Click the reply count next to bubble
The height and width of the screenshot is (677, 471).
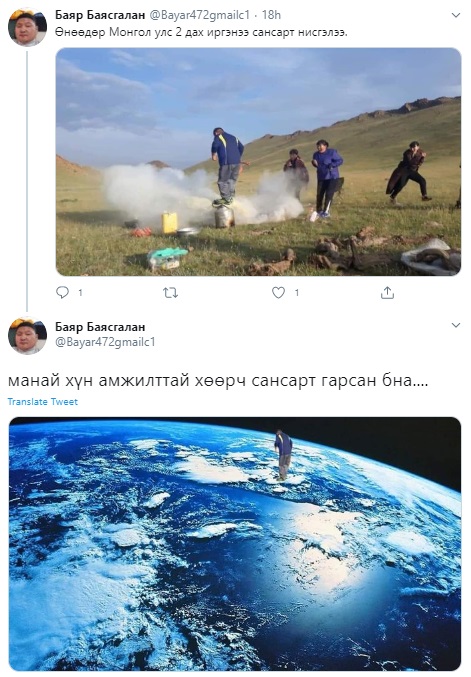[80, 293]
